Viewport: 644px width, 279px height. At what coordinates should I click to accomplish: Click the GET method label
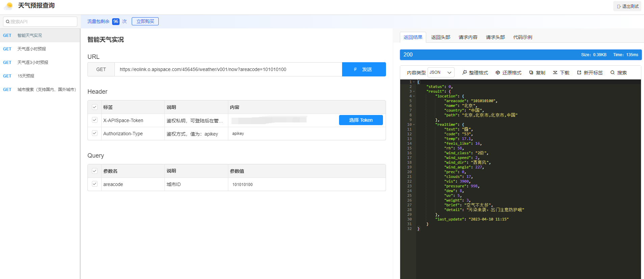101,69
